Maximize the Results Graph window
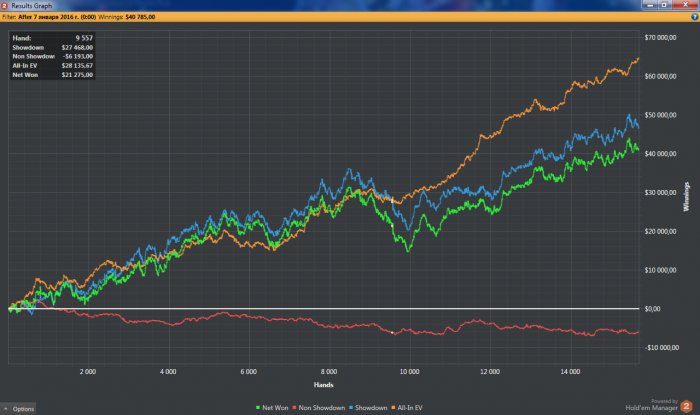 [664, 4]
